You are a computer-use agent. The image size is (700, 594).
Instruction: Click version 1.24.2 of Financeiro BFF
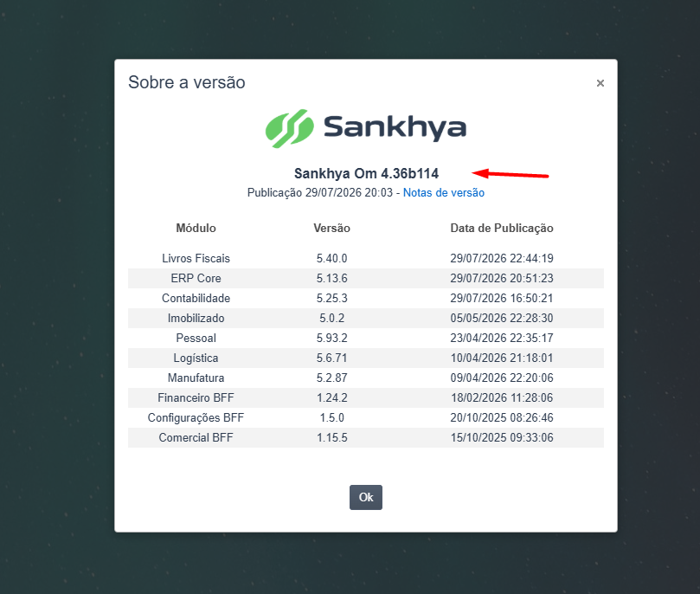tap(331, 398)
